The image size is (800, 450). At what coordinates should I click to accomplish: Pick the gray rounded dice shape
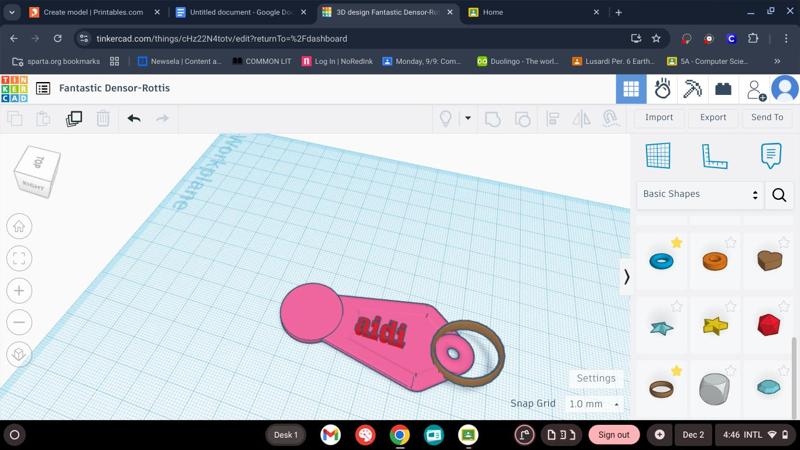tap(714, 389)
